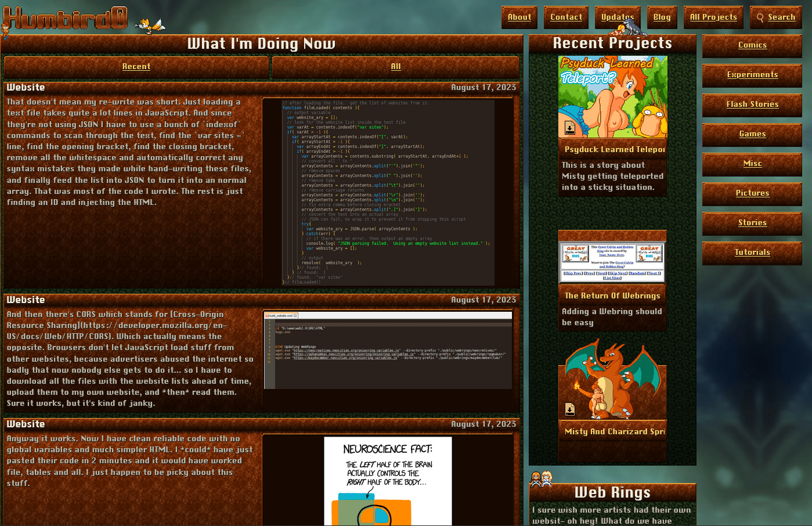
Task: Browse the Flash Stories category
Action: [x=752, y=105]
